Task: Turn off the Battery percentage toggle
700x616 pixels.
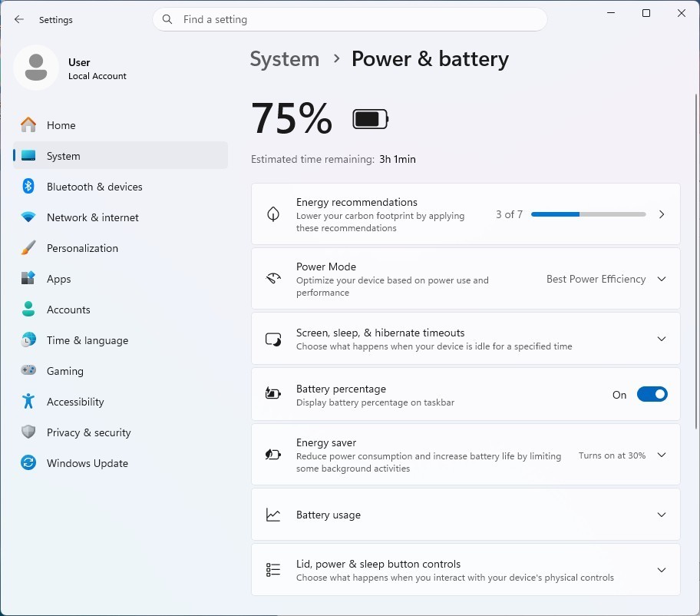Action: tap(652, 395)
